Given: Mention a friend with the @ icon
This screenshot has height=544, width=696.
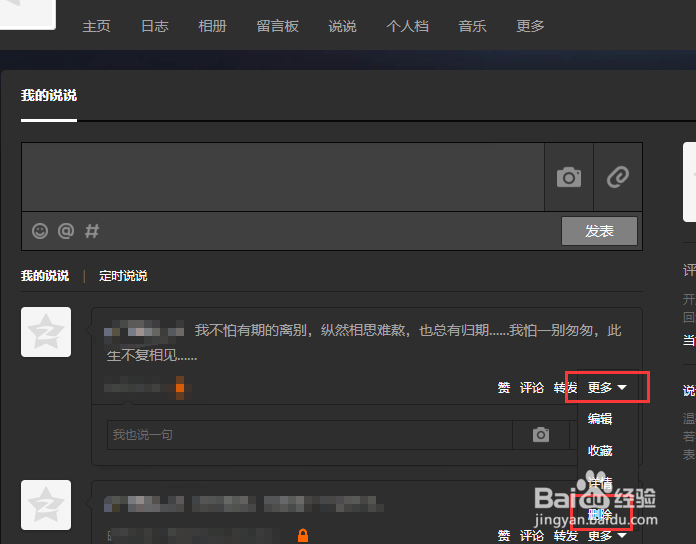Looking at the screenshot, I should (x=66, y=231).
